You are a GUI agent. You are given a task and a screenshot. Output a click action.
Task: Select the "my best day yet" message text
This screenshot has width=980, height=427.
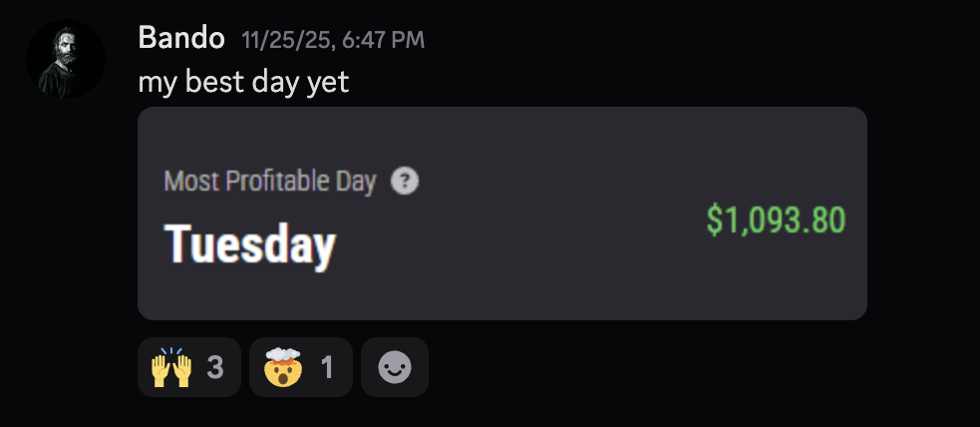pos(243,82)
